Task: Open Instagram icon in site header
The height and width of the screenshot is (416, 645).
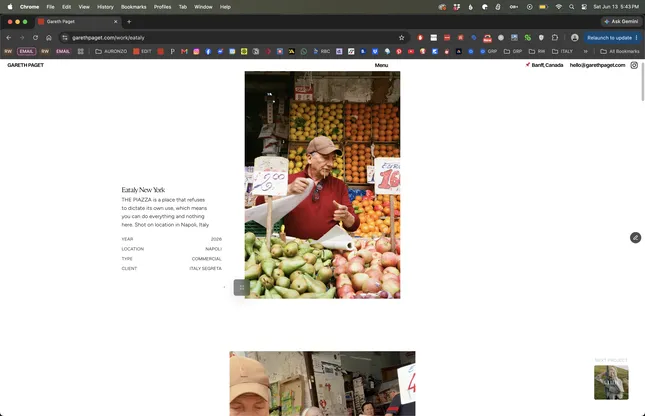Action: click(x=634, y=65)
